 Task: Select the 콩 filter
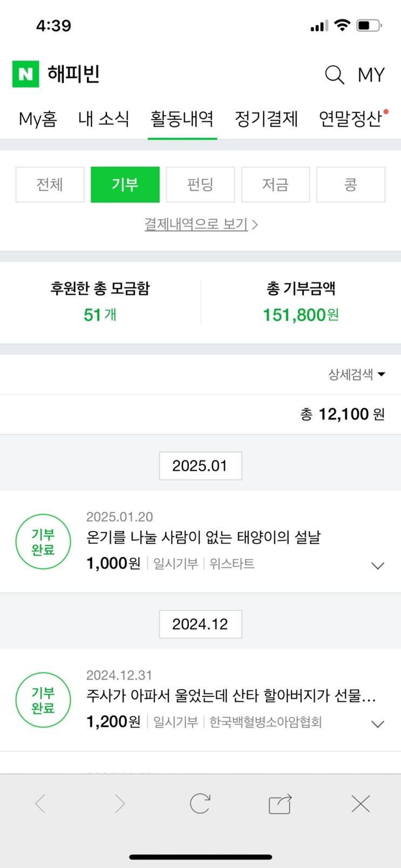click(351, 185)
